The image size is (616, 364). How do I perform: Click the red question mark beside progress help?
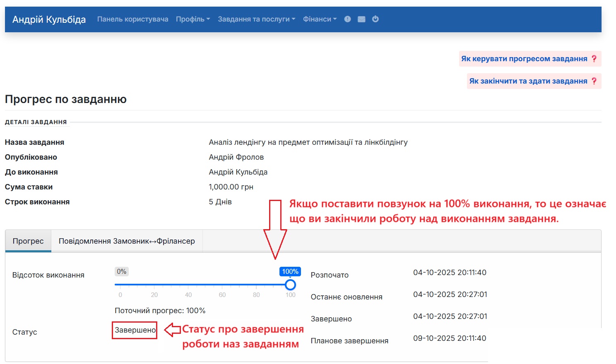coord(595,58)
